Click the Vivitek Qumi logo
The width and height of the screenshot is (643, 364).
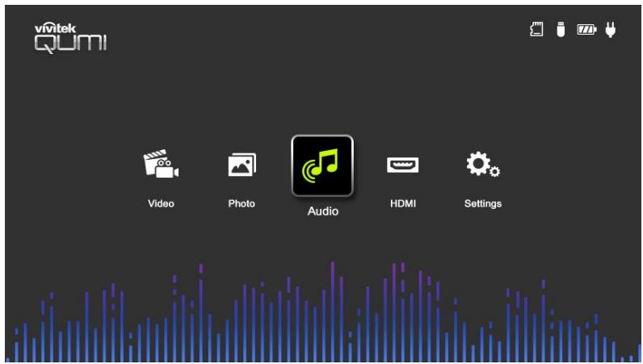pyautogui.click(x=70, y=38)
